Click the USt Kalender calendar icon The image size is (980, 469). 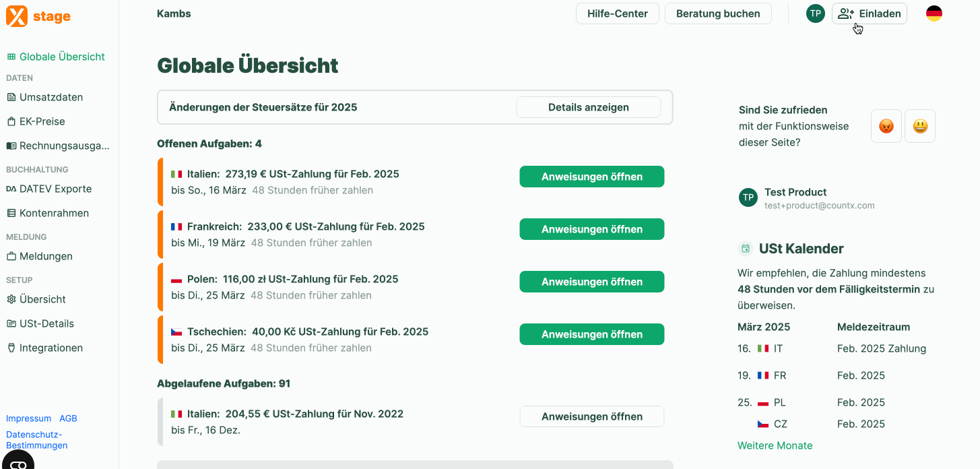pos(746,249)
